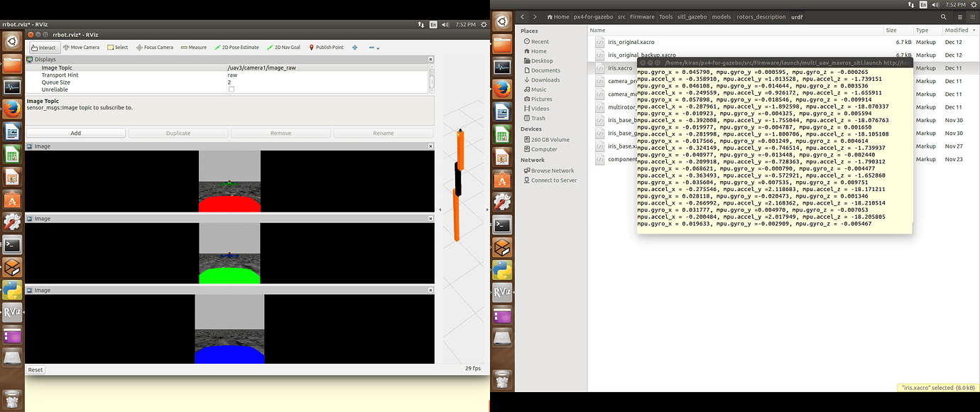This screenshot has height=412, width=980.
Task: Select the Interact tool in RViz
Action: [x=43, y=48]
